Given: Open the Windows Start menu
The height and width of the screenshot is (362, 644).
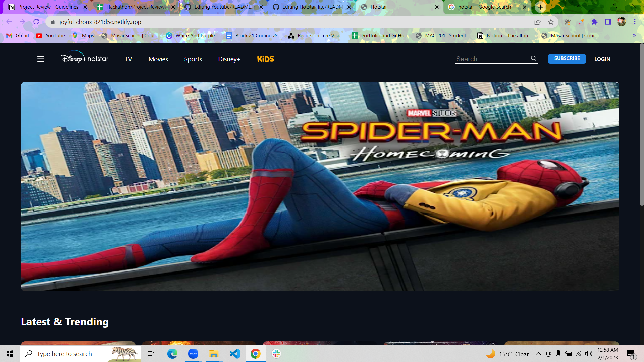Looking at the screenshot, I should click(10, 354).
